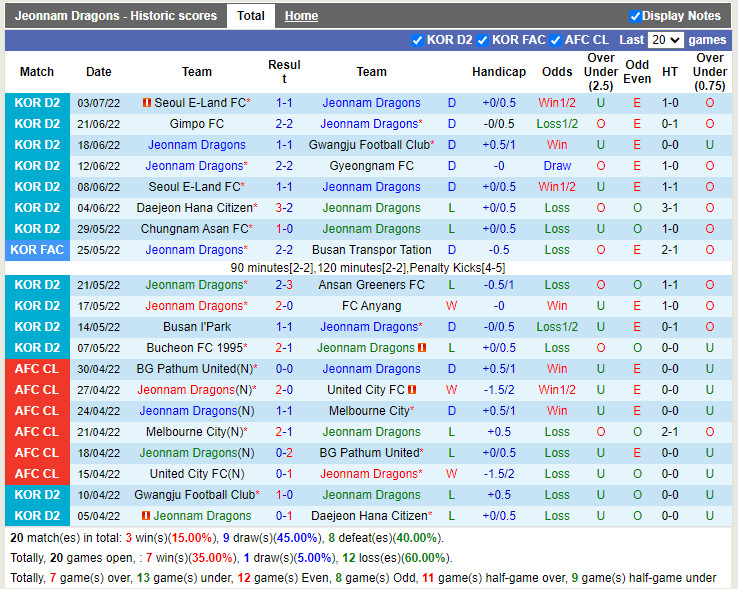Open Gimpo FC team link
This screenshot has width=738, height=589.
pyautogui.click(x=197, y=124)
